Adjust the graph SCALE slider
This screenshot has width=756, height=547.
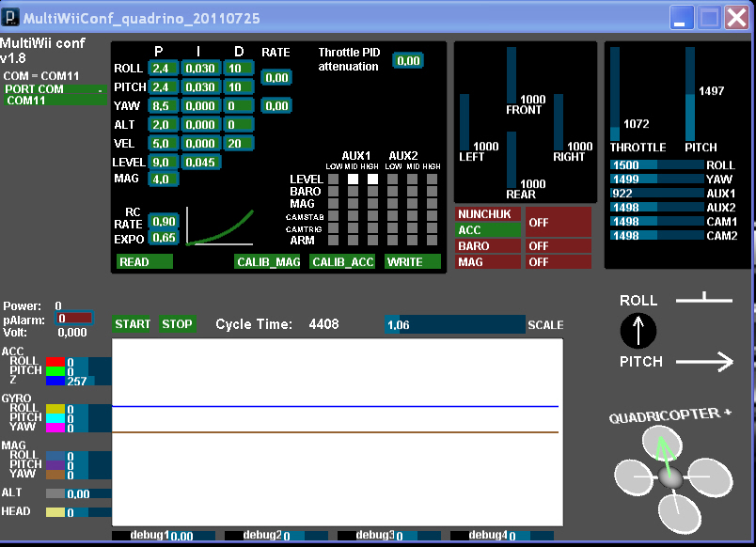tap(455, 324)
